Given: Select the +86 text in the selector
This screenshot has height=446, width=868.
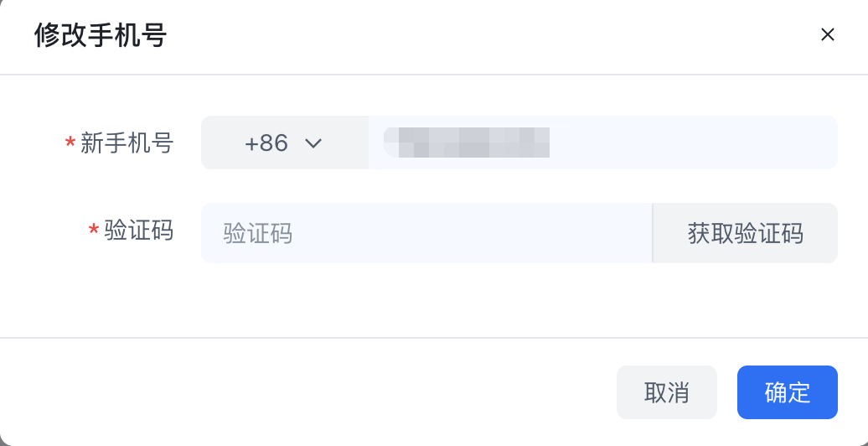Looking at the screenshot, I should tap(266, 143).
